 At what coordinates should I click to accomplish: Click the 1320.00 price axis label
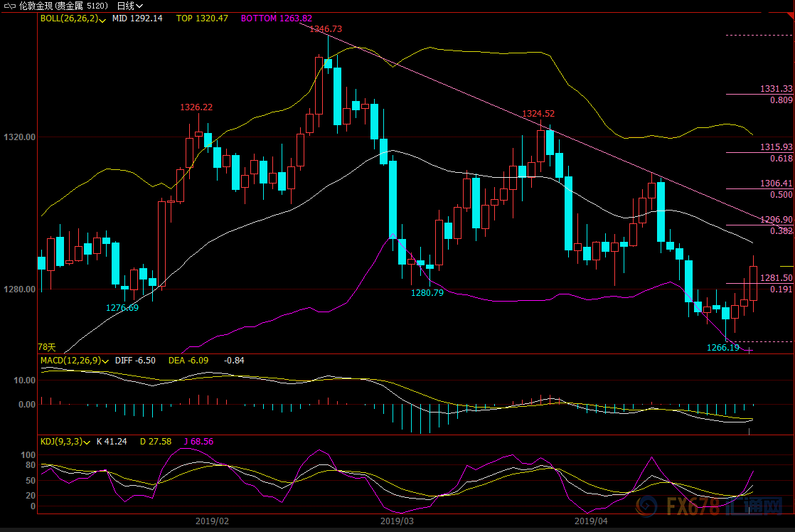click(x=20, y=137)
